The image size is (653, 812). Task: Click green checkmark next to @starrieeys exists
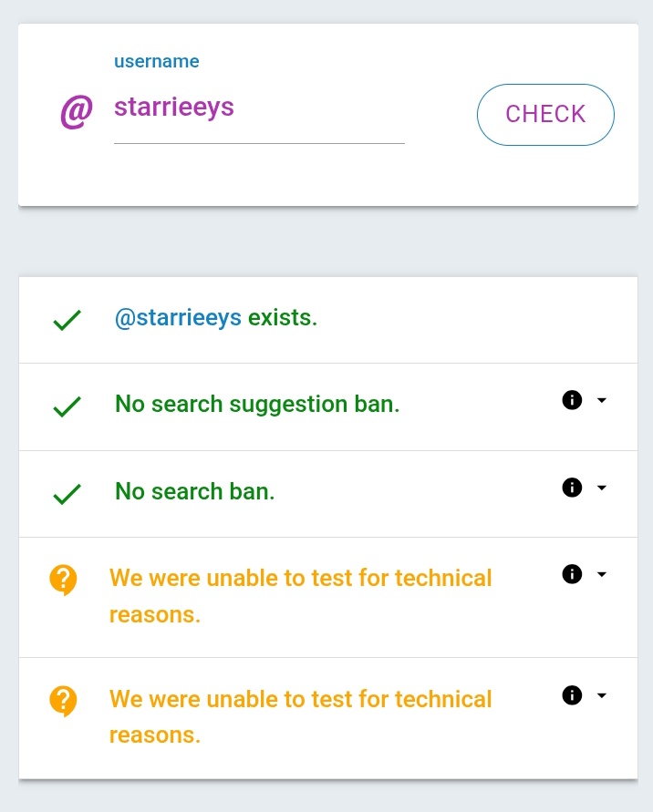pos(67,320)
